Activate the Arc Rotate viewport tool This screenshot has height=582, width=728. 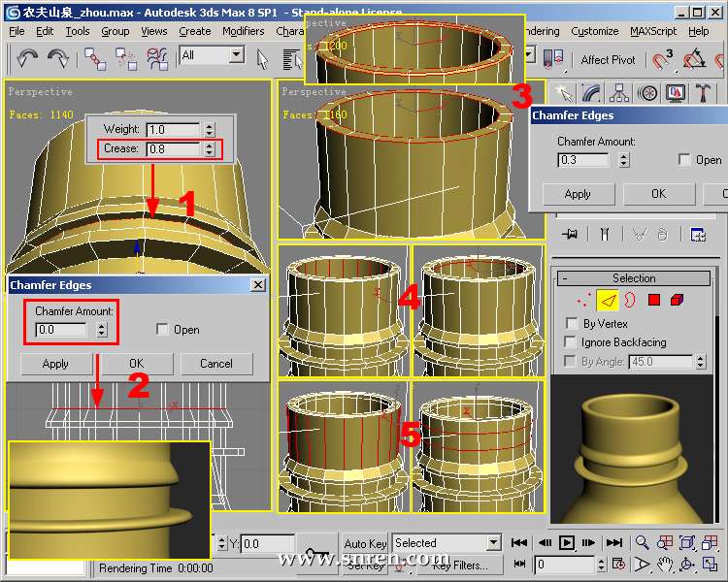(x=687, y=564)
